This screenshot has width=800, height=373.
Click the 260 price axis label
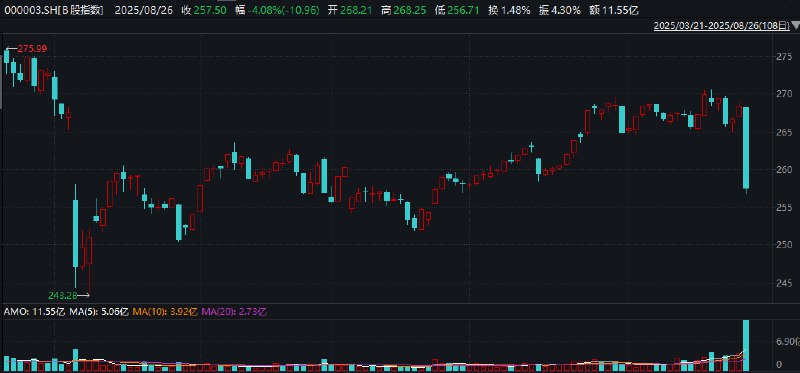point(784,169)
